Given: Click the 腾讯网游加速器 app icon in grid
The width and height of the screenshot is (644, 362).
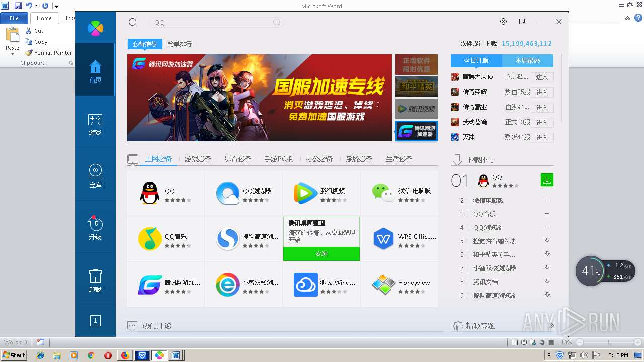Looking at the screenshot, I should 150,285.
